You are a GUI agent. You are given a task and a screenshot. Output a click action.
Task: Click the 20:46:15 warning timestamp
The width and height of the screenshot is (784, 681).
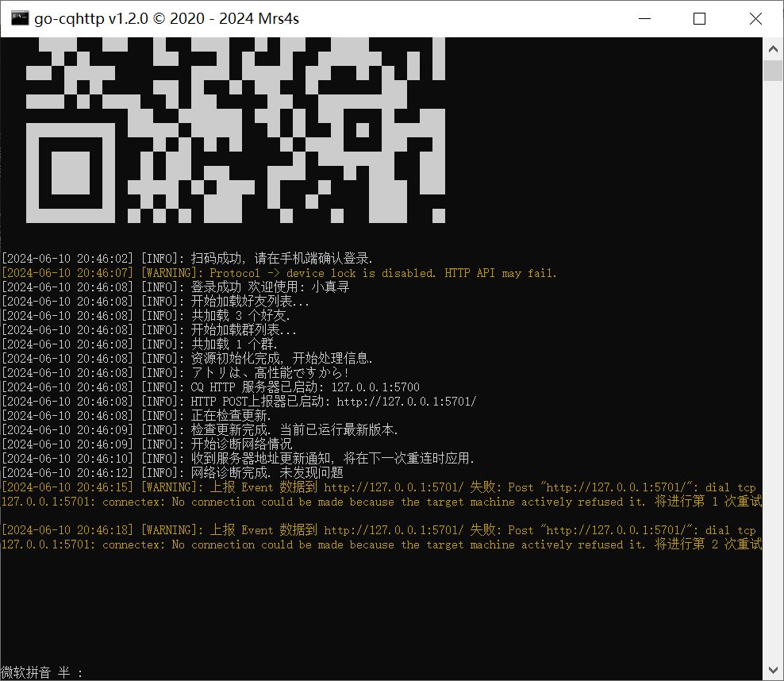(67, 487)
